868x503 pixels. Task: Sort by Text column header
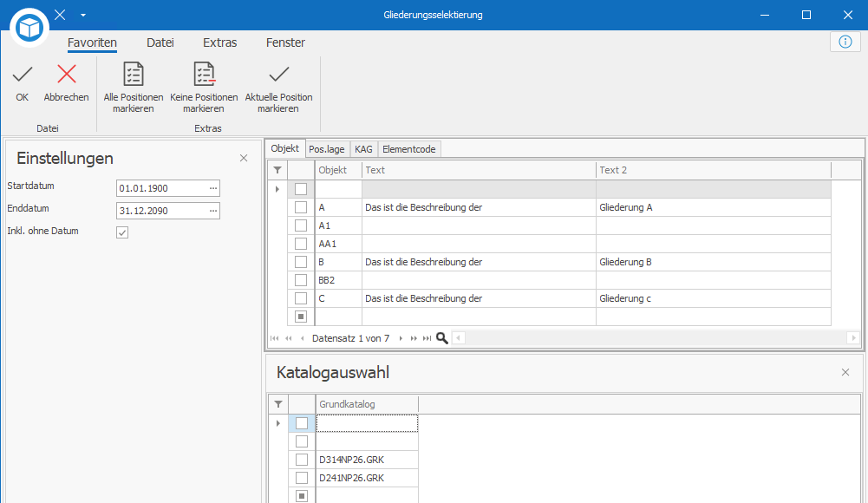tap(479, 170)
